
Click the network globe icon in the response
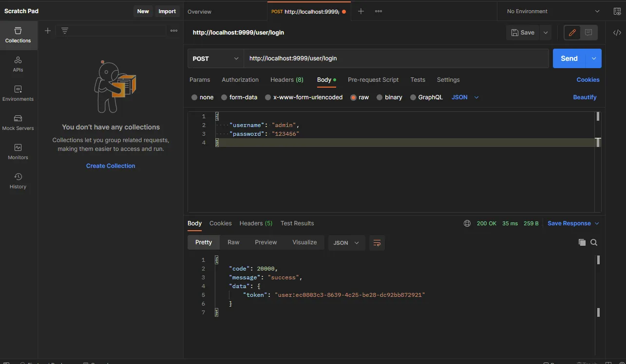click(467, 223)
